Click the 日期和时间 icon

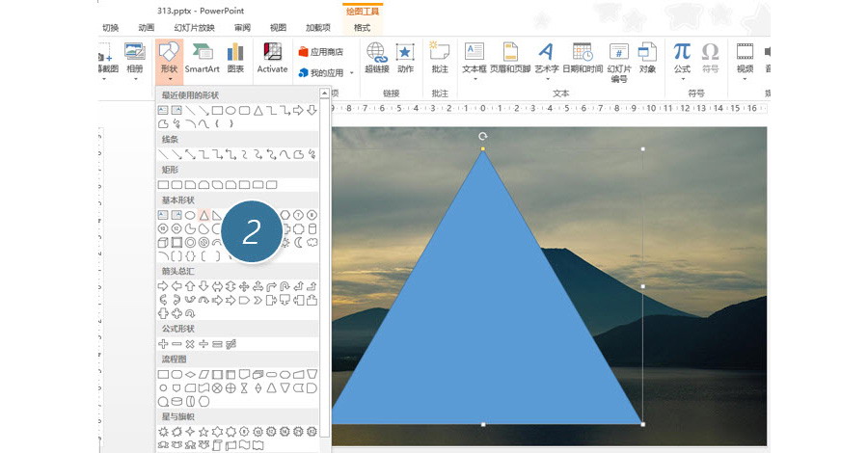[583, 58]
